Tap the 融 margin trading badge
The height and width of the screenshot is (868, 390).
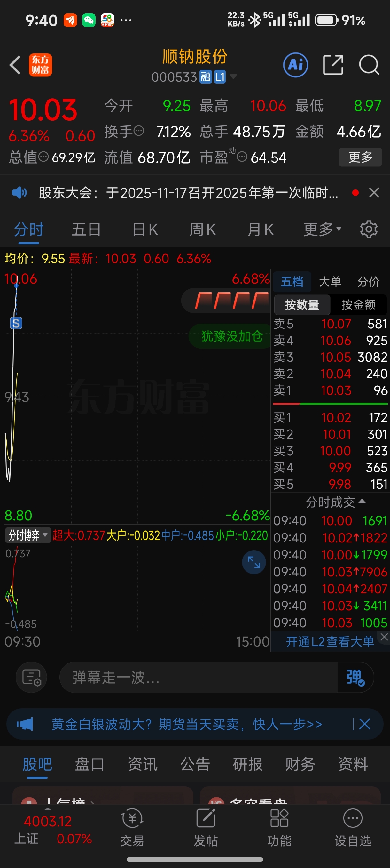(x=206, y=77)
